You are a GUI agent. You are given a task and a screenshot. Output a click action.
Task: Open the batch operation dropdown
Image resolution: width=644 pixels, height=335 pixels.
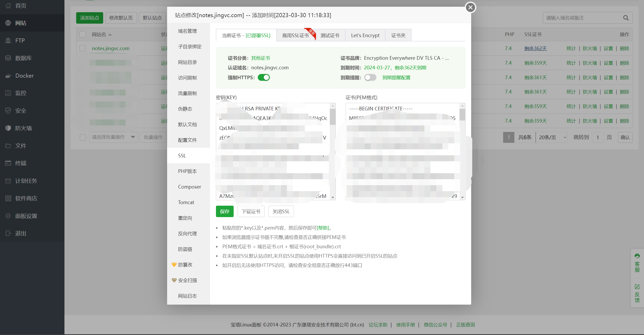113,137
